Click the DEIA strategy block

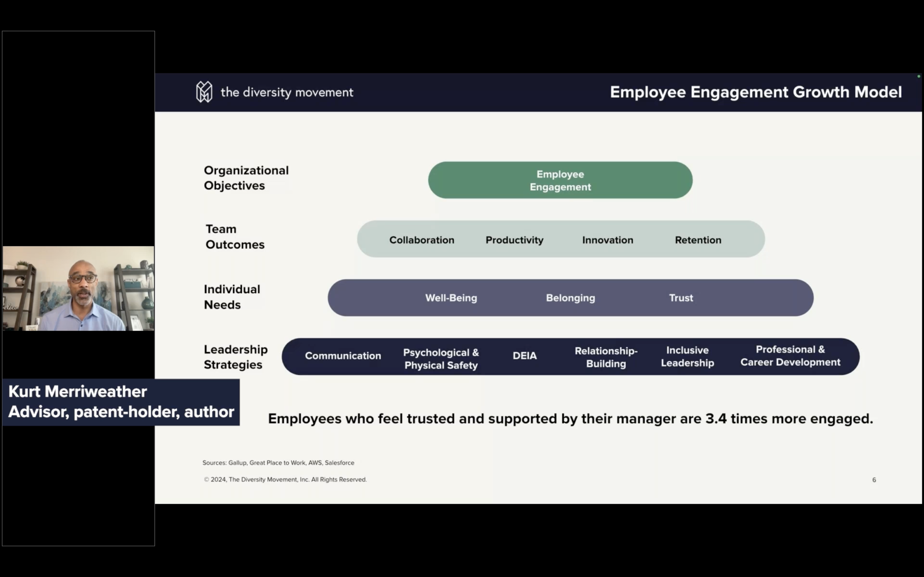(524, 356)
